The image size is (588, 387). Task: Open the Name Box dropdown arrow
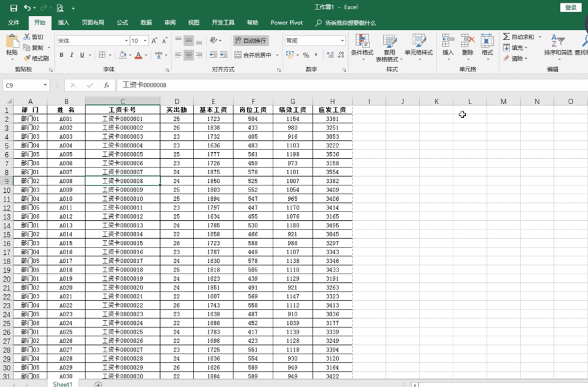tap(45, 85)
